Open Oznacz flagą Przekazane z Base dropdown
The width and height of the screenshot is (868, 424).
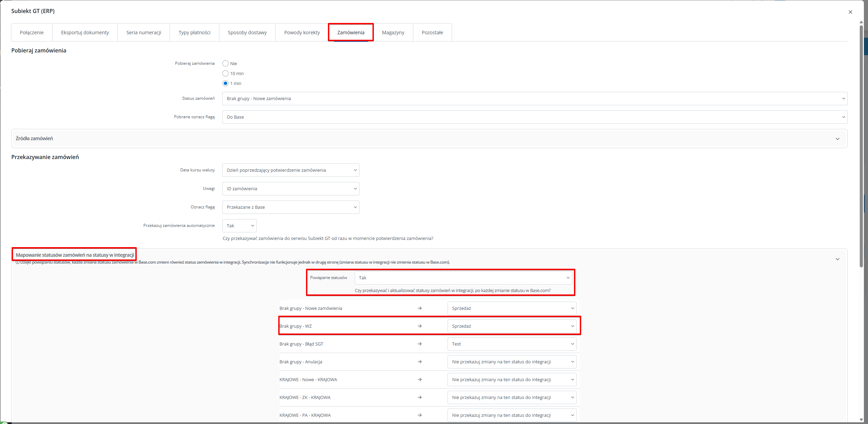291,207
